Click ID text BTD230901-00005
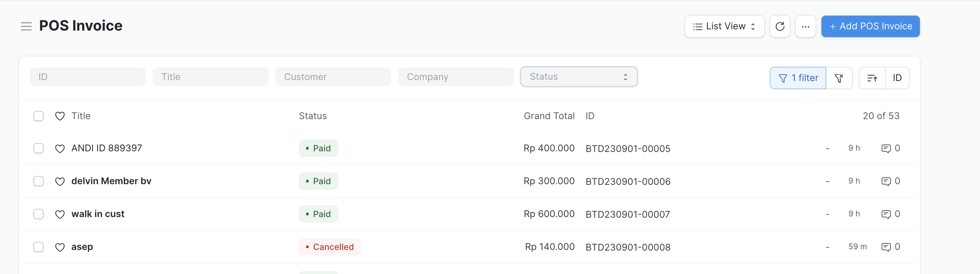The height and width of the screenshot is (274, 980). pyautogui.click(x=628, y=149)
